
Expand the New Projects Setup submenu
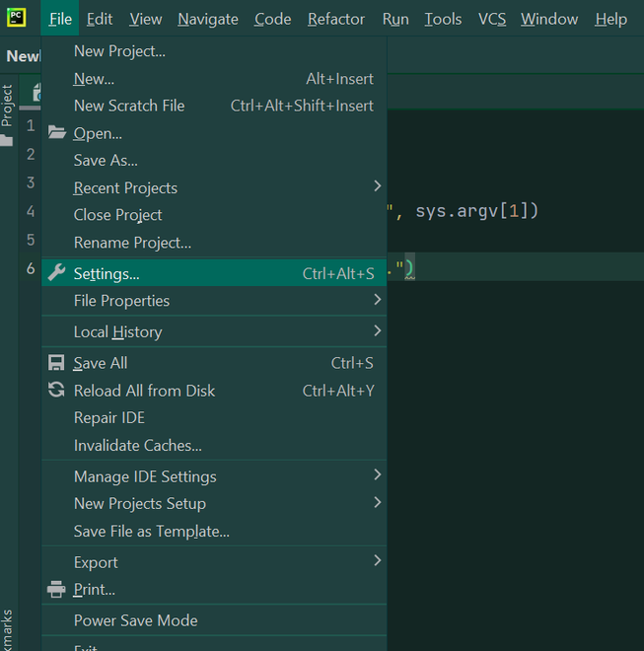[x=140, y=503]
